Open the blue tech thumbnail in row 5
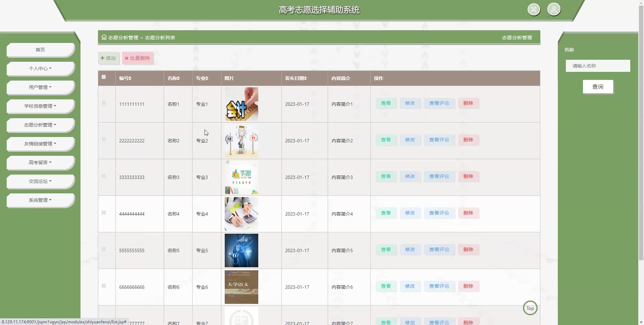 coord(241,250)
